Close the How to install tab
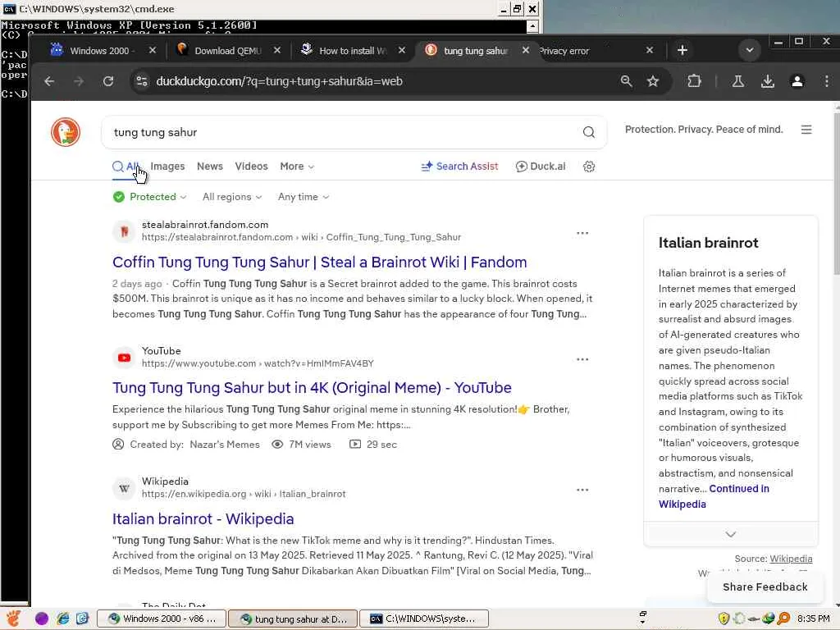Screen dimensions: 840x630 coord(402,50)
